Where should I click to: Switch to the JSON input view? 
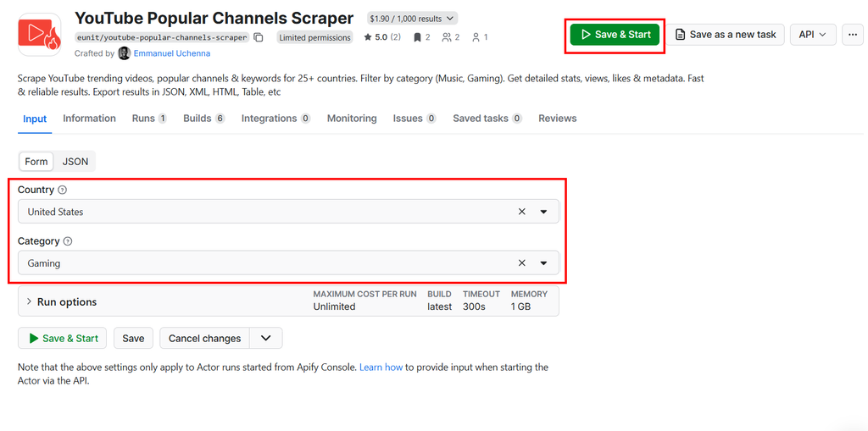coord(75,162)
